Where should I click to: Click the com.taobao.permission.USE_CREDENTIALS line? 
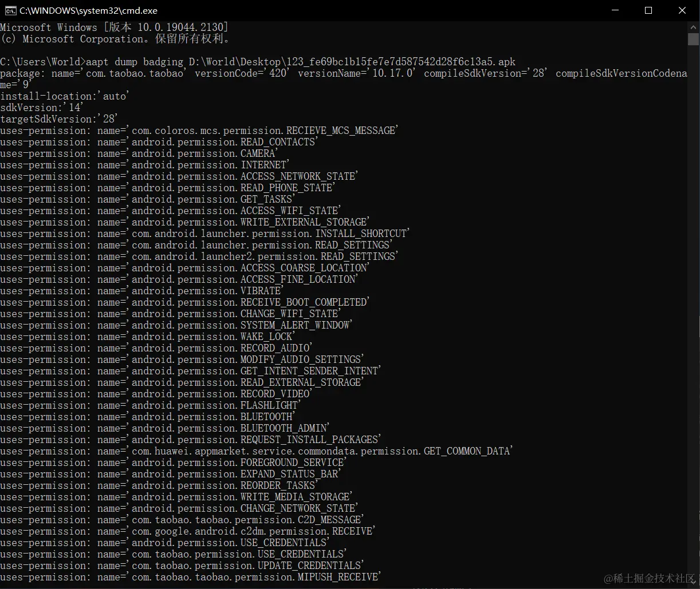coord(174,554)
